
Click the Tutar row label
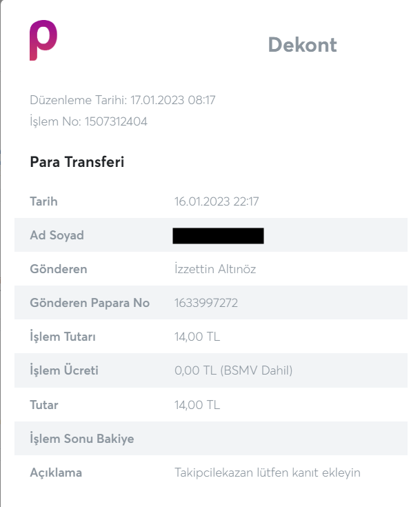(44, 404)
